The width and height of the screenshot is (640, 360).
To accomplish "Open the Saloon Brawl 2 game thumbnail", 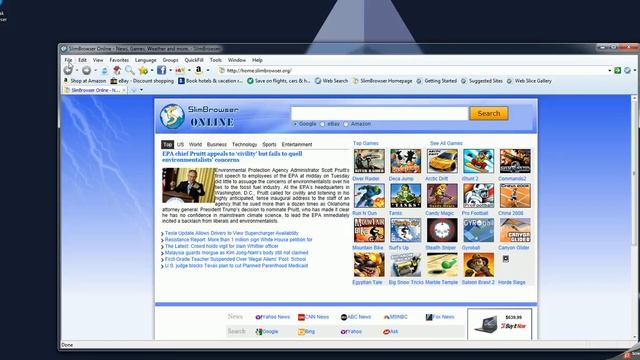I will (x=478, y=264).
